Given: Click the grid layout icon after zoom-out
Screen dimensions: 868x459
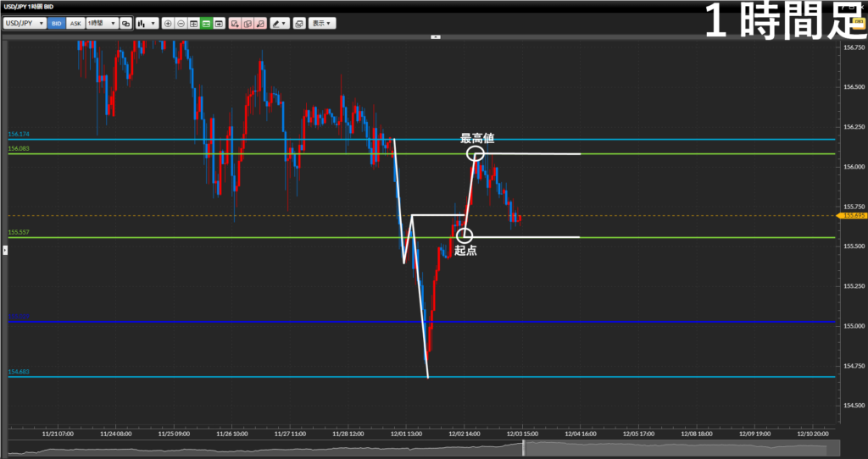Looking at the screenshot, I should point(193,23).
